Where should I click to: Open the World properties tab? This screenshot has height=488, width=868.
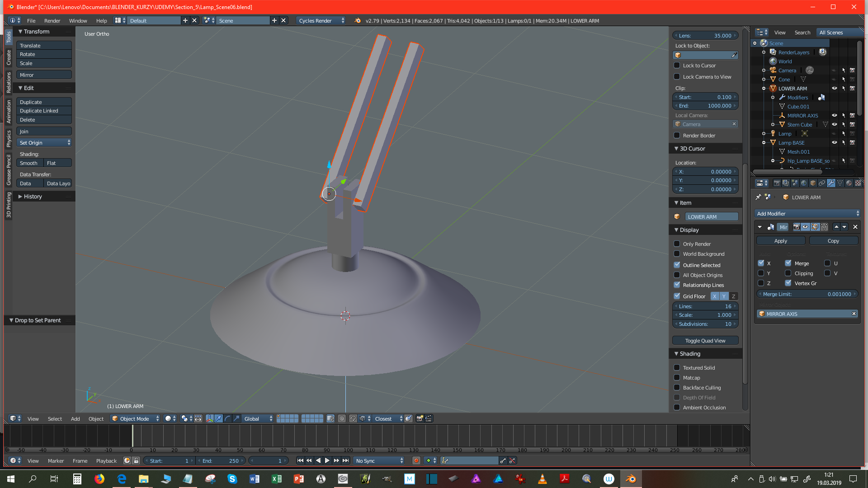(x=804, y=183)
